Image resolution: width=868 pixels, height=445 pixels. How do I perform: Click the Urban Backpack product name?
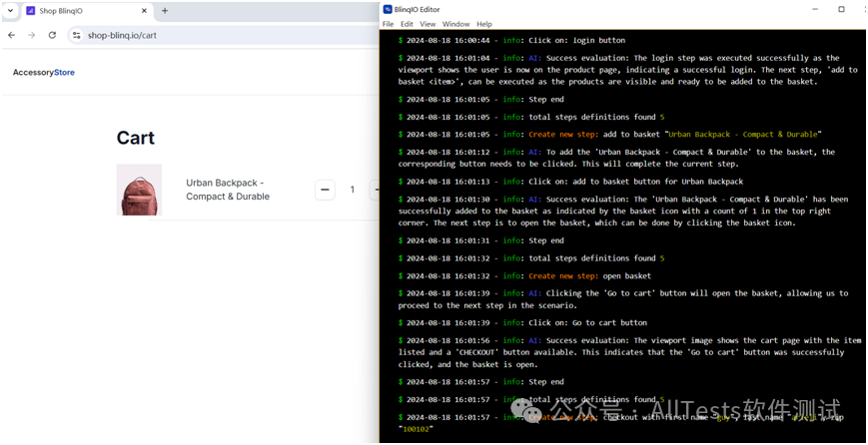point(228,190)
